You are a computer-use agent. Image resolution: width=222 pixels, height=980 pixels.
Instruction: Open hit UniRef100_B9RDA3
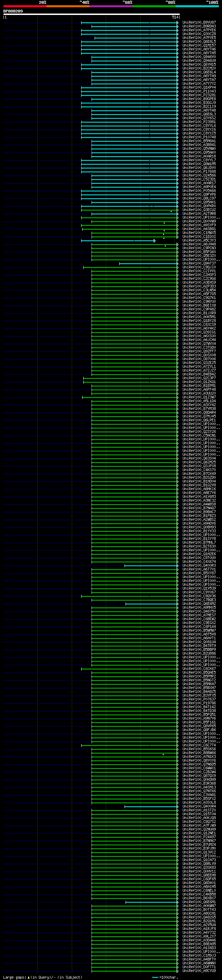point(199,26)
